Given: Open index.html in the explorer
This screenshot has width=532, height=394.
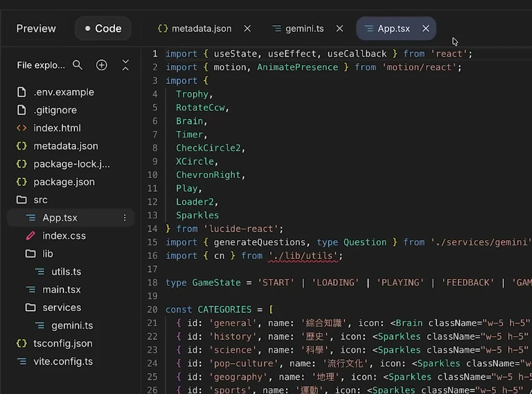Looking at the screenshot, I should 57,128.
